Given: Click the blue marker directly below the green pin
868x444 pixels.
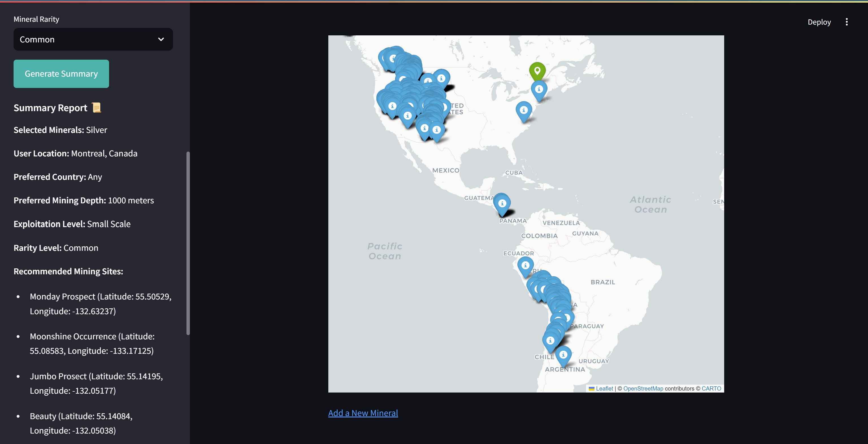Looking at the screenshot, I should (x=539, y=89).
